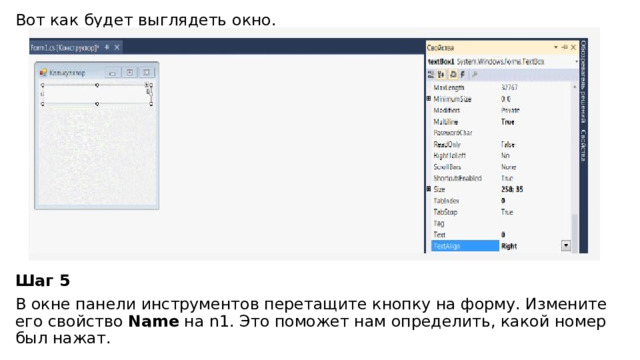Open Обозреватель решений side tab
The height and width of the screenshot is (360, 640).
tap(583, 81)
